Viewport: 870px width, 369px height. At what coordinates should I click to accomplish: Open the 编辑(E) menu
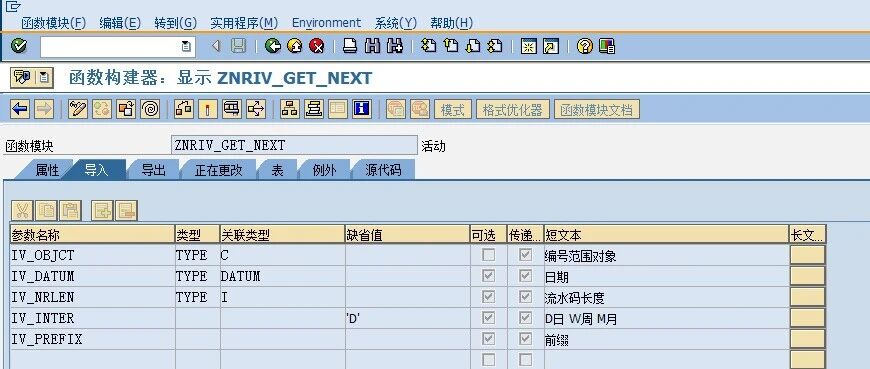[x=120, y=23]
